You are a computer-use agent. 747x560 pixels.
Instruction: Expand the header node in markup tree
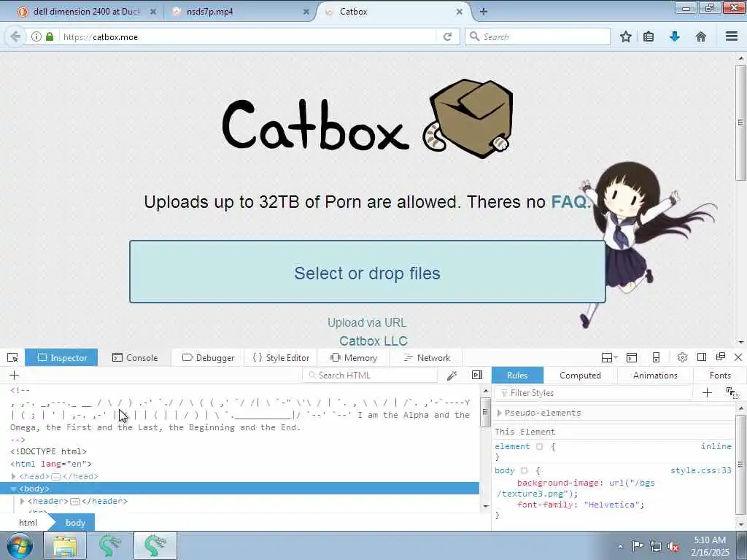pyautogui.click(x=22, y=501)
